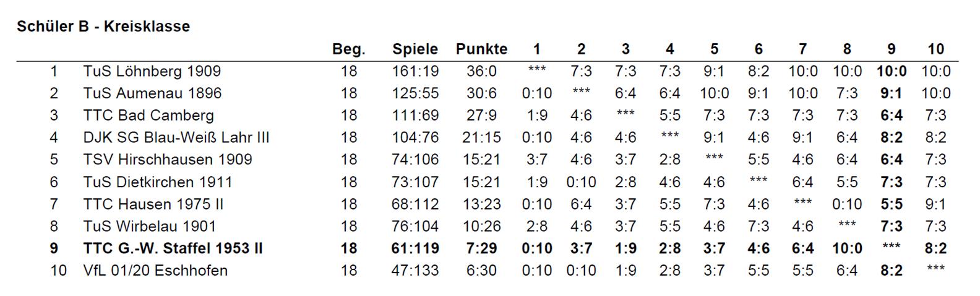
Task: Click team name TTC Hausen 1975 II
Action: (x=153, y=204)
